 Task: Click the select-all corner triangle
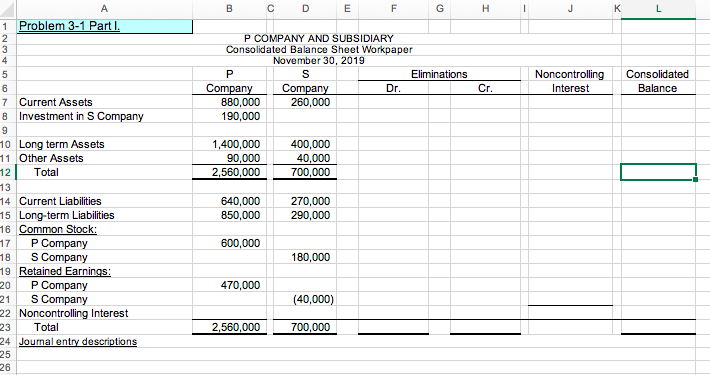coord(8,9)
